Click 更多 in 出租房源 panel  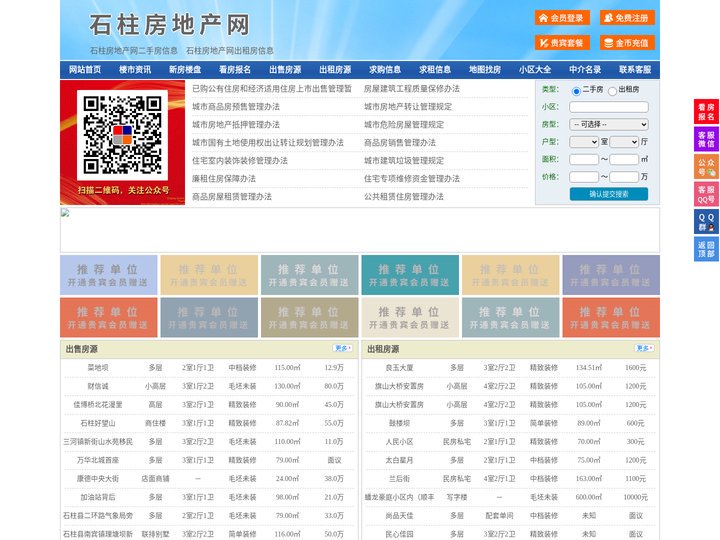click(x=644, y=349)
